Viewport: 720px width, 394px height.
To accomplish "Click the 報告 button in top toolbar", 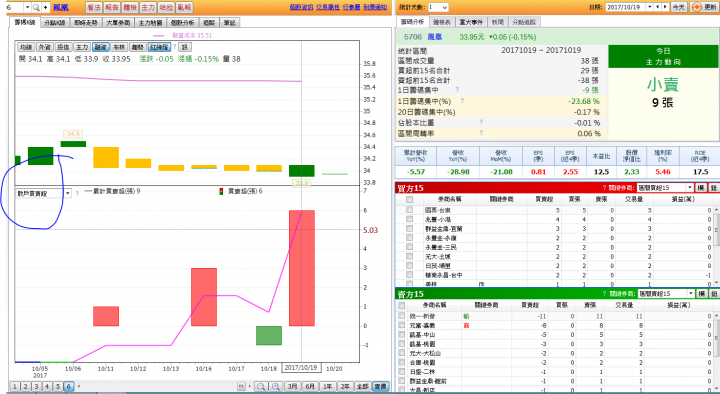I will (x=112, y=7).
